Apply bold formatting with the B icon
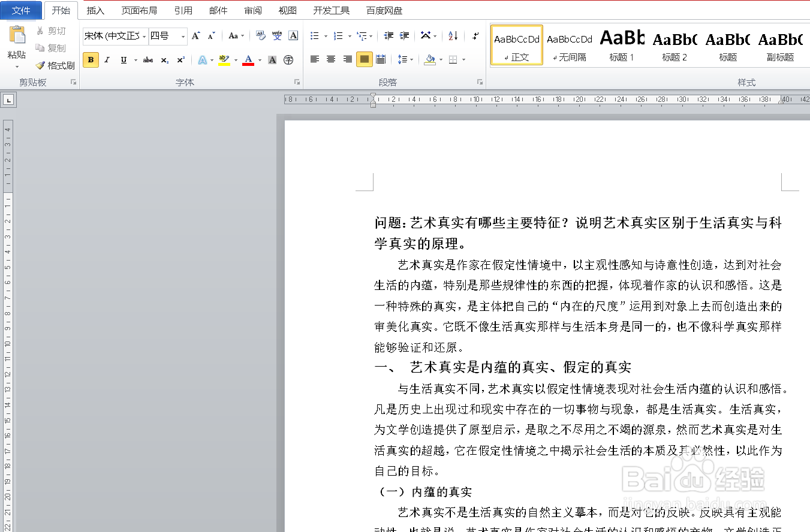 [x=90, y=60]
